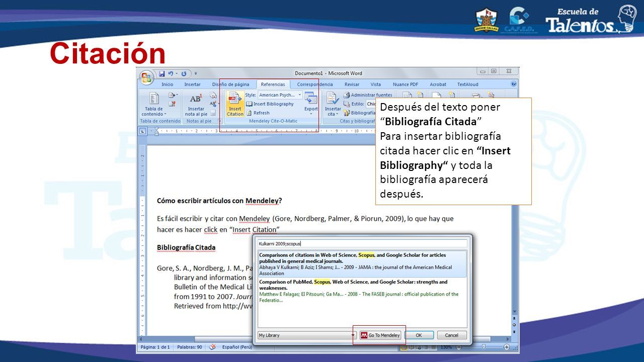Undo the last action in quick access toolbar
The width and height of the screenshot is (644, 362).
[171, 73]
